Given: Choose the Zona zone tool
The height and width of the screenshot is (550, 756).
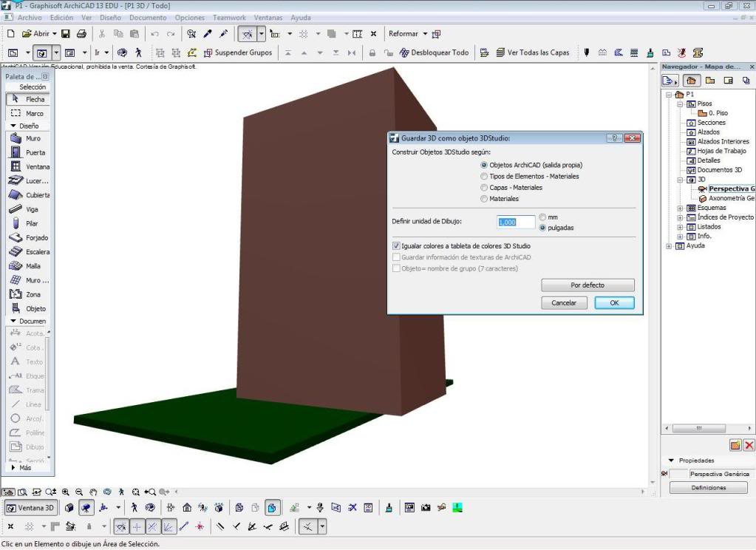Looking at the screenshot, I should pyautogui.click(x=28, y=294).
